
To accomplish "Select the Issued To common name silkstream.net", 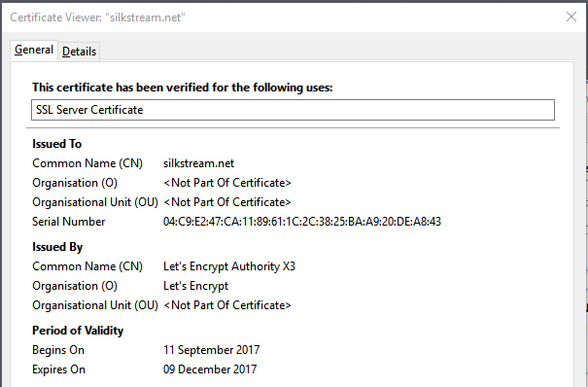I will coord(198,163).
